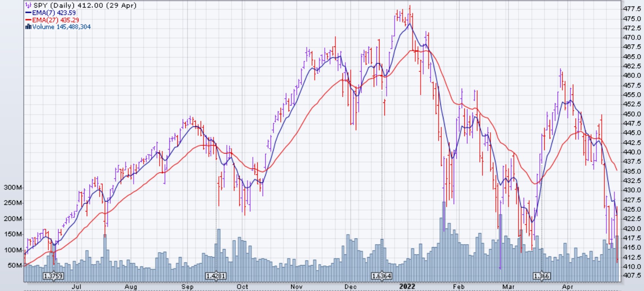Select the SPY (Daily) title text
Image resolution: width=644 pixels, height=291 pixels.
(x=54, y=5)
